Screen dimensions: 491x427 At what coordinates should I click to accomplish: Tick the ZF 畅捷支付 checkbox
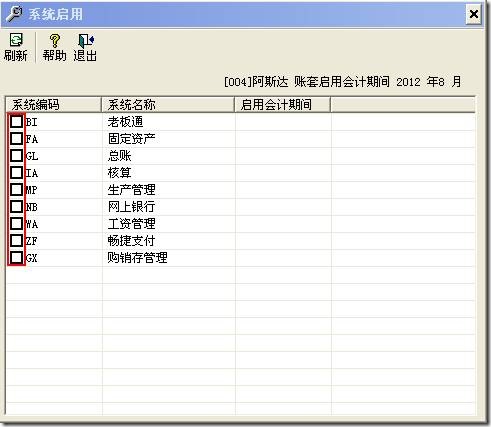16,241
